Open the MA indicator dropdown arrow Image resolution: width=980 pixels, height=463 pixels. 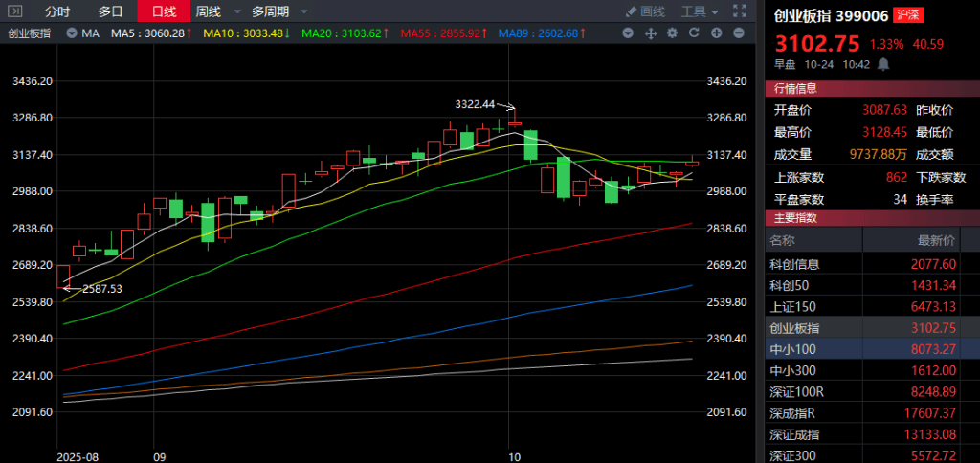coord(73,33)
